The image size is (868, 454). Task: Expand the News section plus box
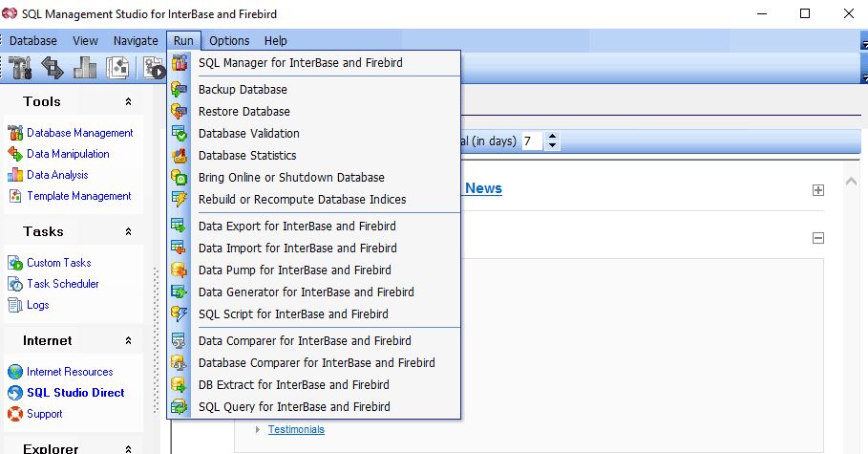pos(818,190)
